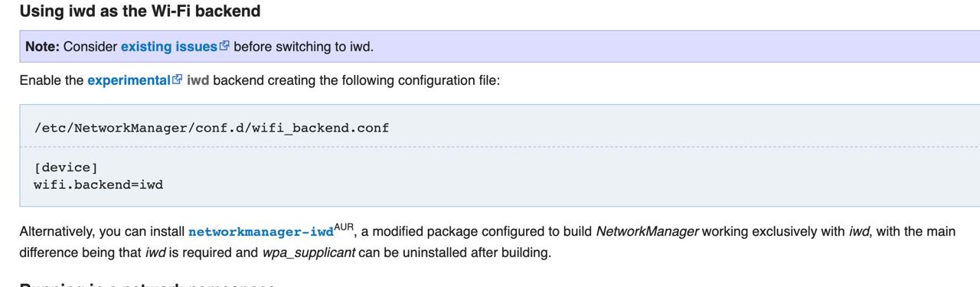
Task: Click the "wifi.backend=iwd" config line
Action: tap(99, 184)
